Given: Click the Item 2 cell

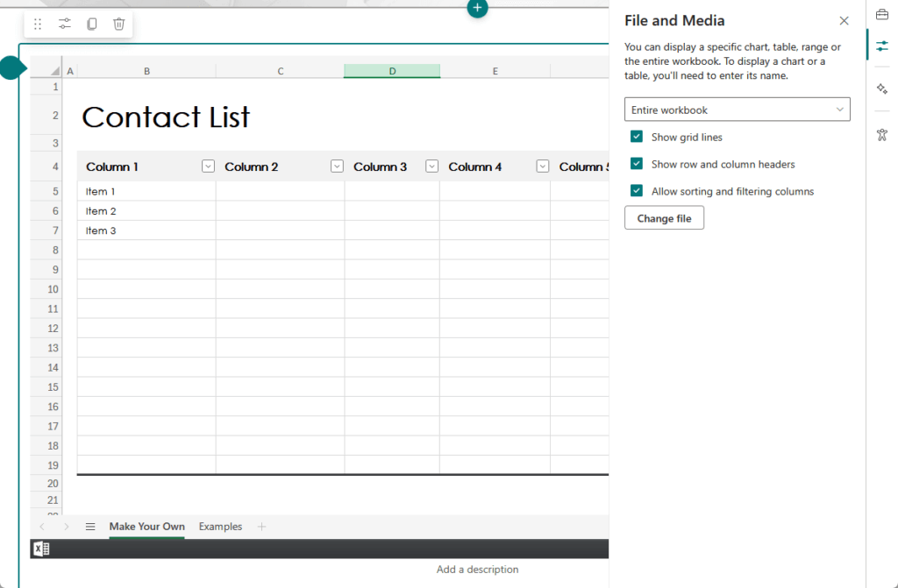Looking at the screenshot, I should pyautogui.click(x=146, y=210).
